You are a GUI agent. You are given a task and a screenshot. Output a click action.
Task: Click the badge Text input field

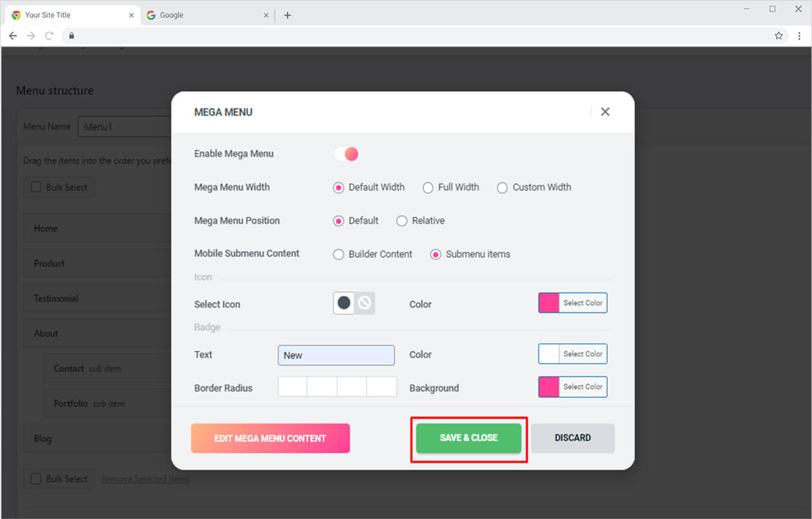(x=336, y=355)
